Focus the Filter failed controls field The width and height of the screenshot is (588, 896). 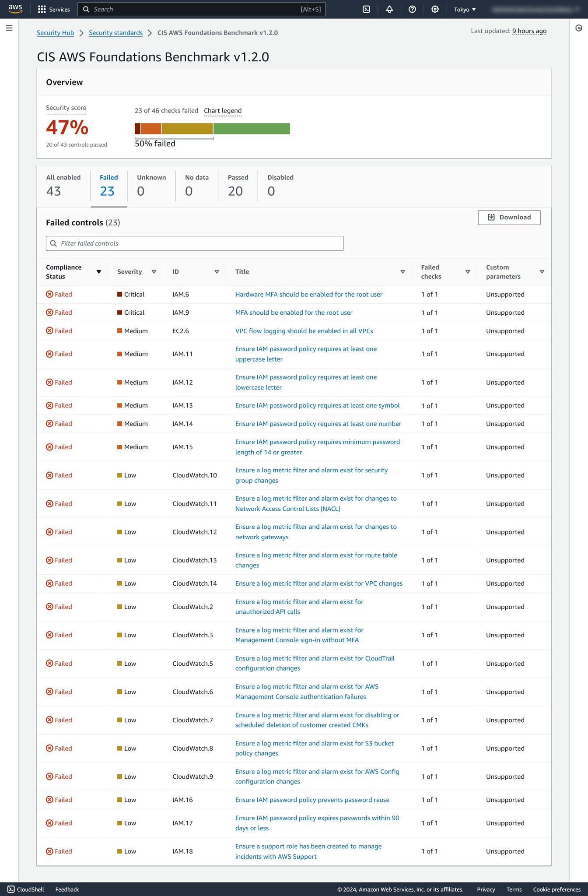coord(195,243)
